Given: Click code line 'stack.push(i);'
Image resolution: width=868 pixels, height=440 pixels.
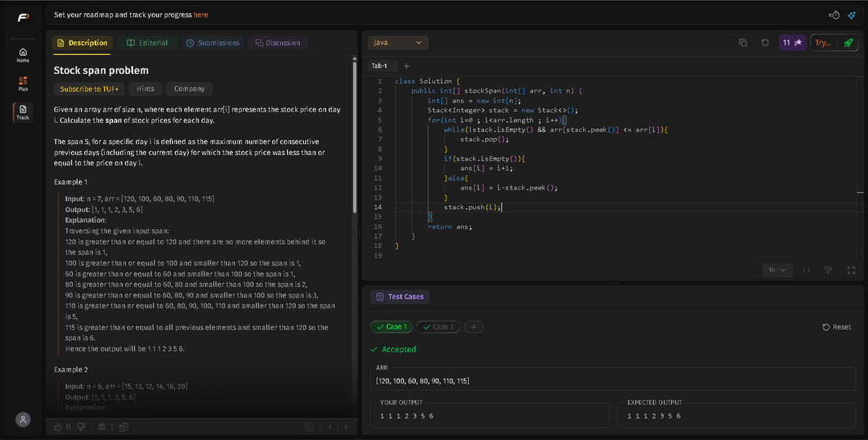Looking at the screenshot, I should [472, 207].
